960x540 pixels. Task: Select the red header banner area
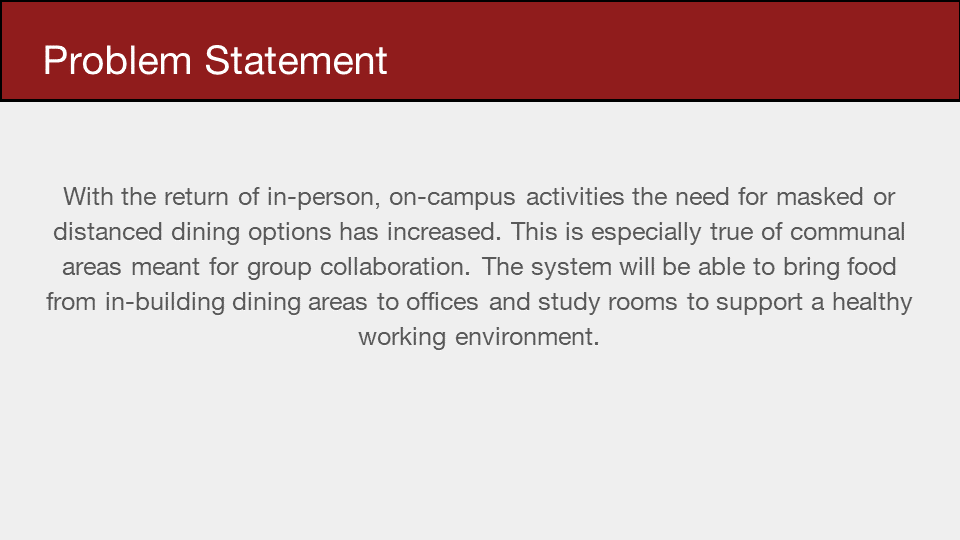(x=480, y=51)
